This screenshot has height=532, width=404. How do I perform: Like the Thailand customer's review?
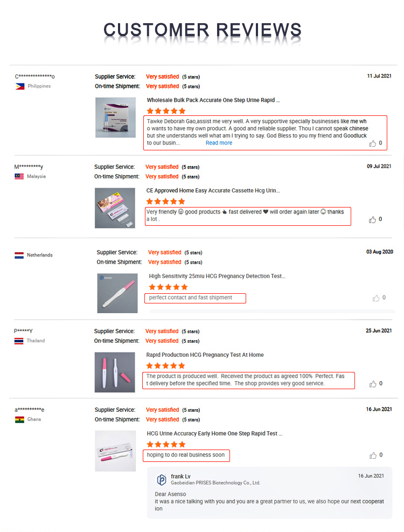(373, 384)
